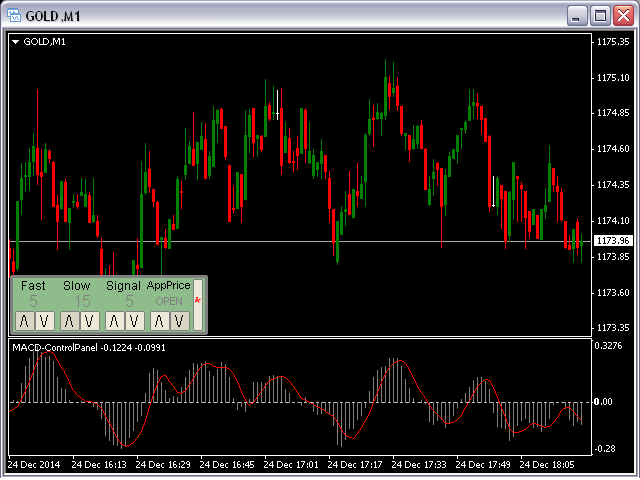The height and width of the screenshot is (480, 640).
Task: Switch AppPrice to next option with down arrow
Action: tap(179, 321)
